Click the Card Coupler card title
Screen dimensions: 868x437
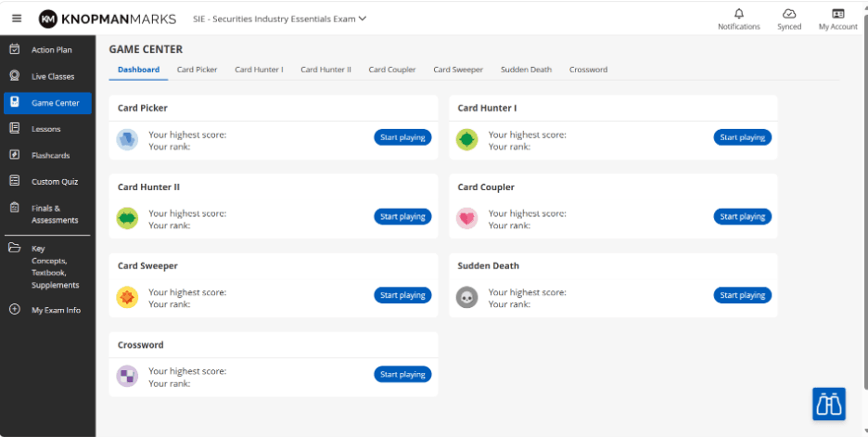tap(486, 187)
